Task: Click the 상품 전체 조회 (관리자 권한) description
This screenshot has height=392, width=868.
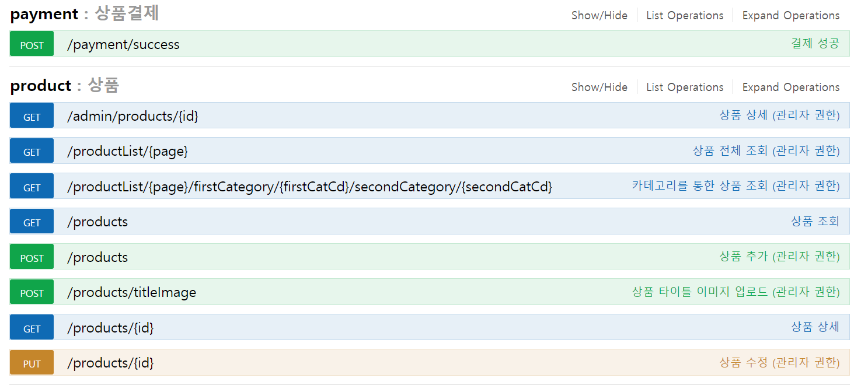Action: click(x=766, y=150)
